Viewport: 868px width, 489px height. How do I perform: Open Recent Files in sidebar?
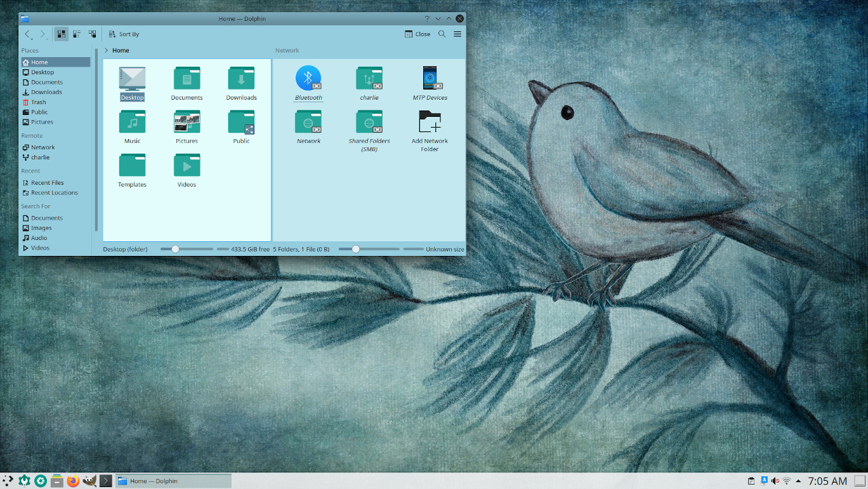click(x=56, y=182)
